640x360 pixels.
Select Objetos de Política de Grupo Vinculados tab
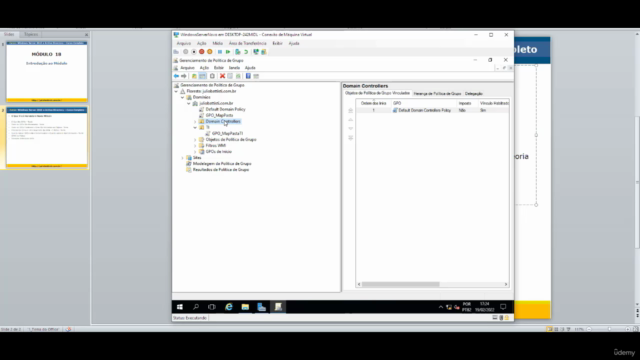click(x=377, y=93)
